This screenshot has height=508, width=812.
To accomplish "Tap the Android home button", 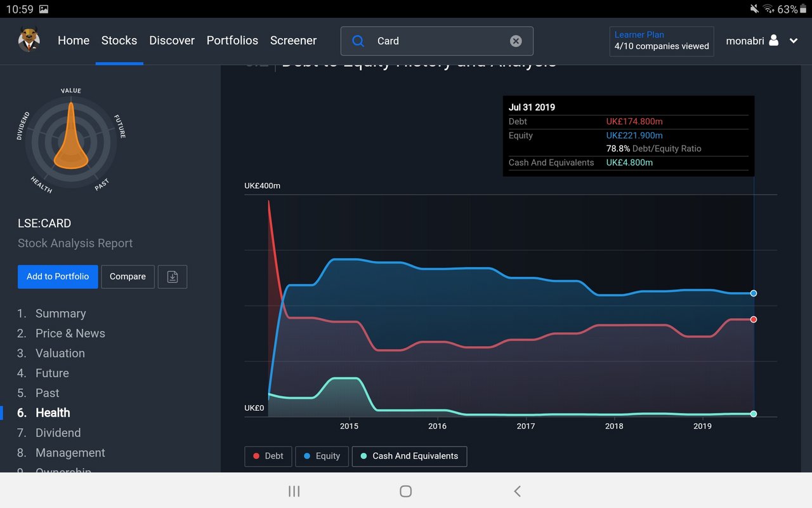I will [x=406, y=491].
